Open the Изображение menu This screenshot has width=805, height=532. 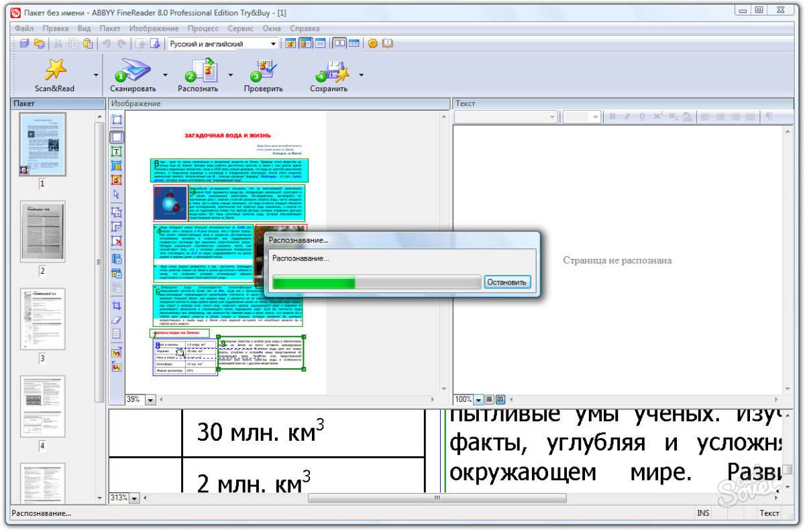pyautogui.click(x=154, y=29)
